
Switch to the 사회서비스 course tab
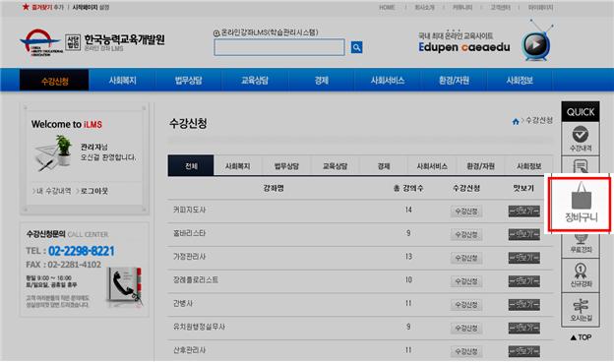[x=432, y=166]
